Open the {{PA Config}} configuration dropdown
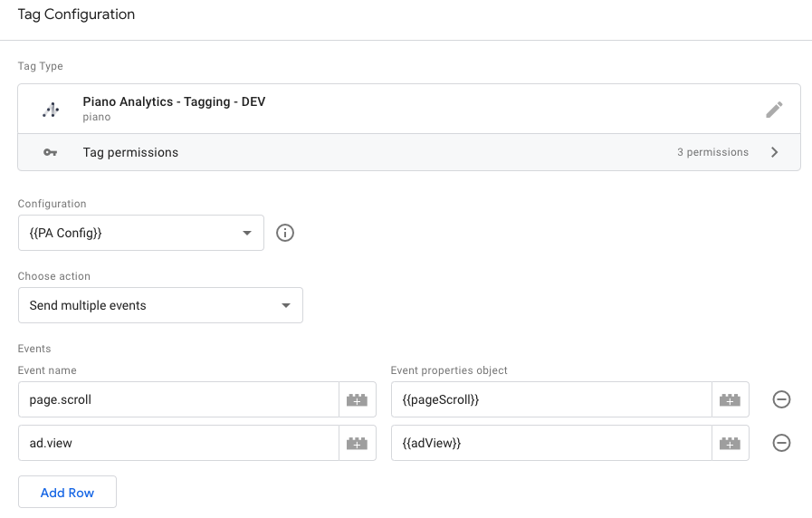The height and width of the screenshot is (518, 812). [141, 233]
